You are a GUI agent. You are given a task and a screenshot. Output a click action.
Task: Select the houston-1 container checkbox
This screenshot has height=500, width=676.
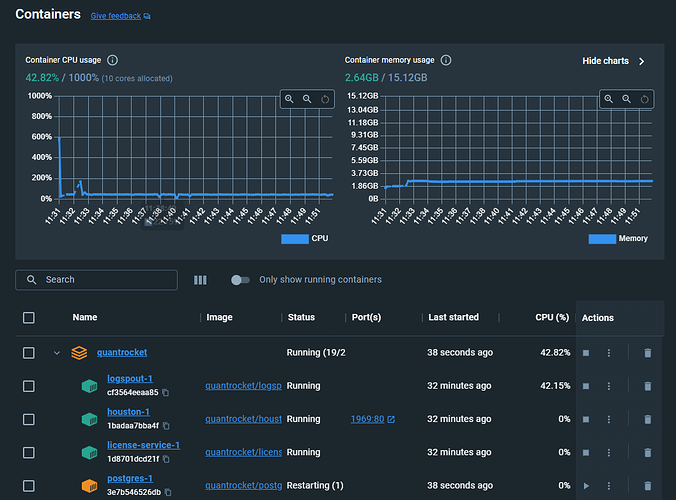tap(29, 419)
